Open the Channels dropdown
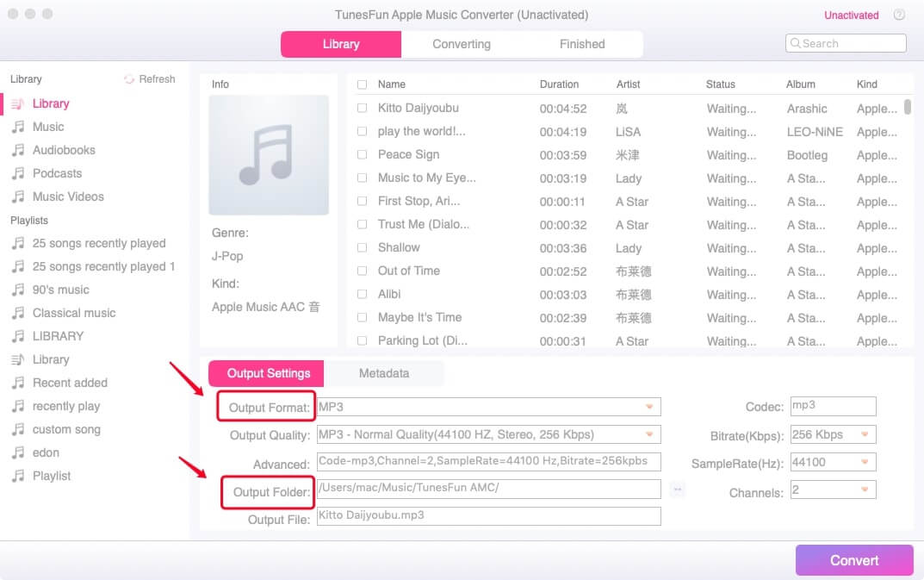Viewport: 924px width, 580px height. 834,490
